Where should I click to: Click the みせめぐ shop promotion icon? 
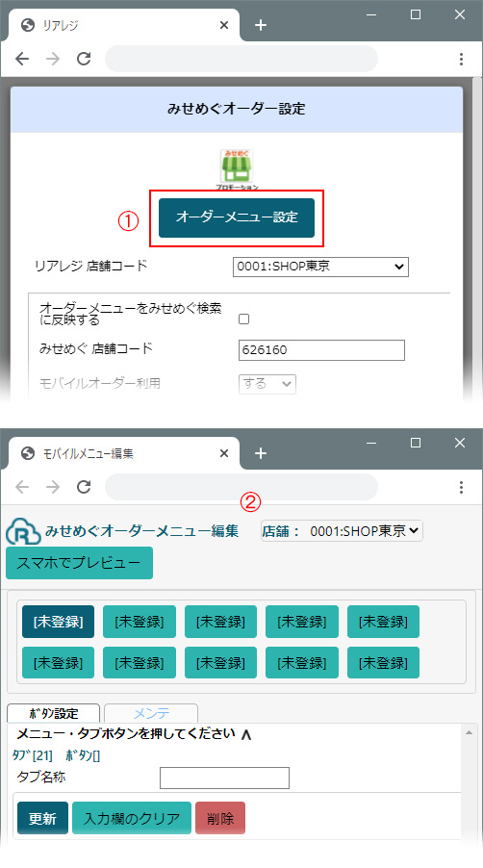(237, 168)
